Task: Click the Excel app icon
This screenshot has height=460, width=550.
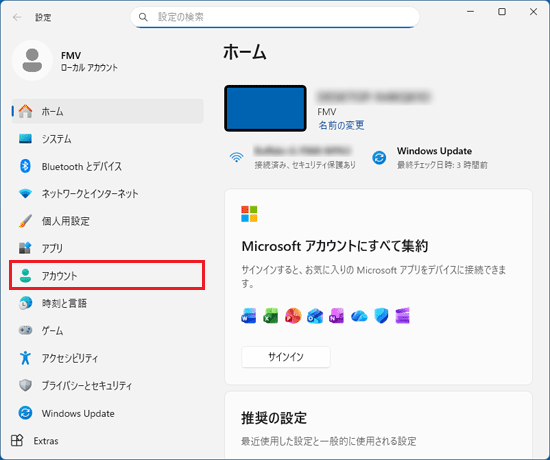Action: (271, 316)
